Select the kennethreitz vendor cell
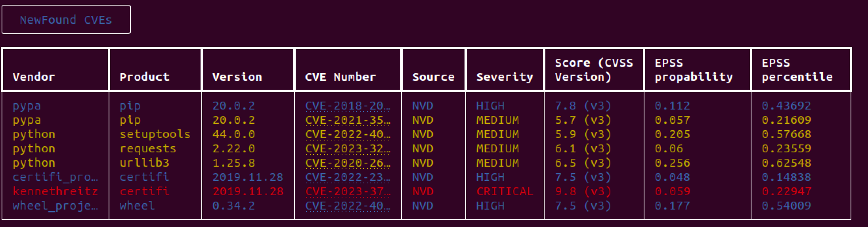Viewport: 868px width, 227px height. (55, 192)
